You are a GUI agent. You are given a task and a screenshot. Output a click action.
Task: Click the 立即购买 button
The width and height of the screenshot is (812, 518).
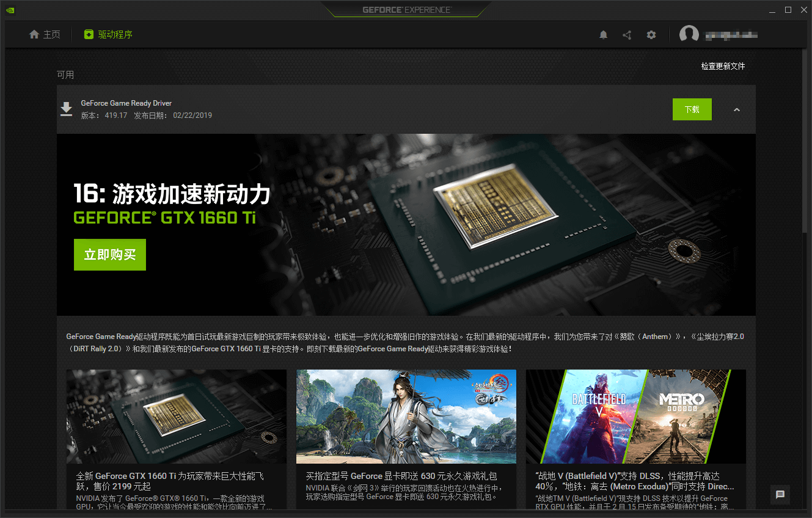pos(110,255)
